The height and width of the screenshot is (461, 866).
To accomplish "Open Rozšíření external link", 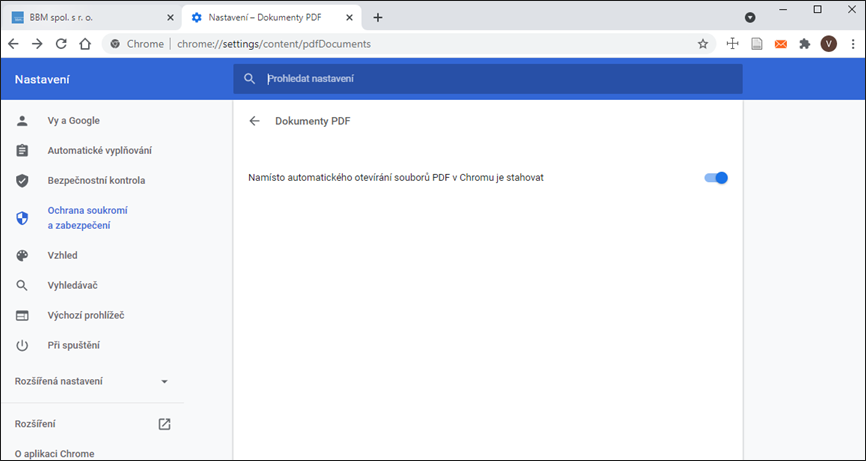I will point(164,424).
